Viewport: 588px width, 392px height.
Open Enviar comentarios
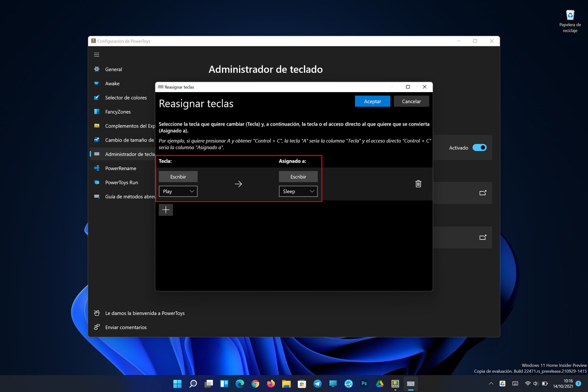[126, 327]
